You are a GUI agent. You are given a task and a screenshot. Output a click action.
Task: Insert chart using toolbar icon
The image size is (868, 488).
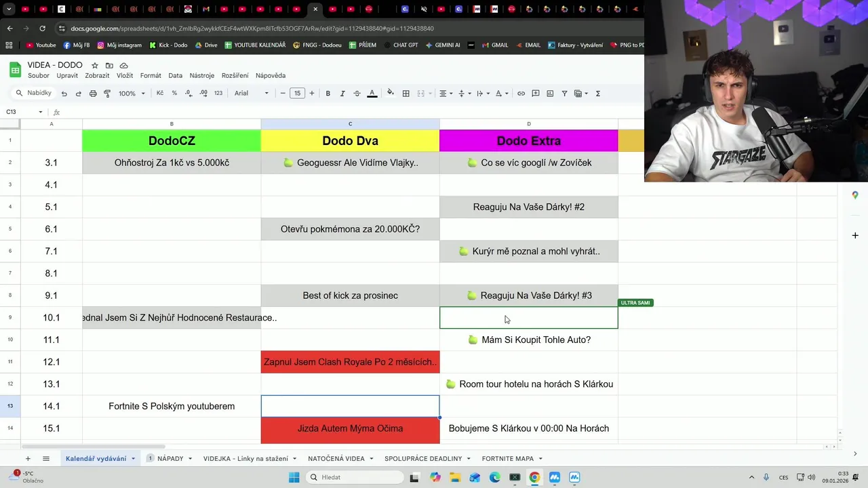coord(550,94)
